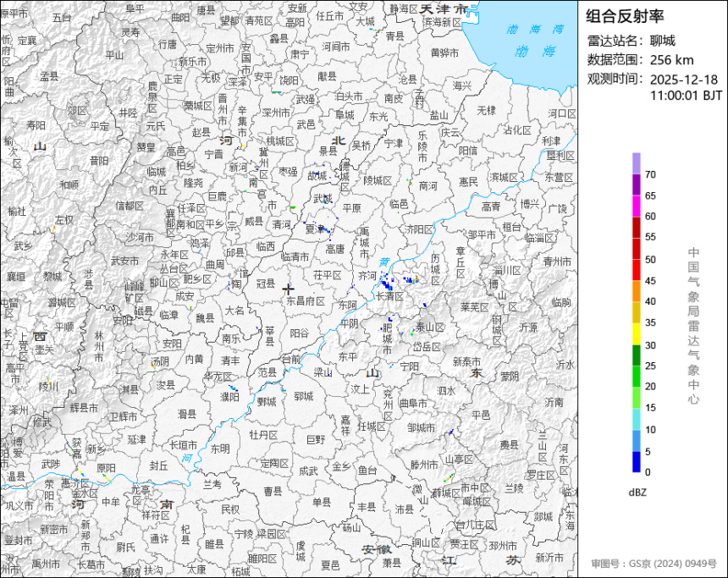
Task: Click the 兰考 map label
Action: (212, 484)
